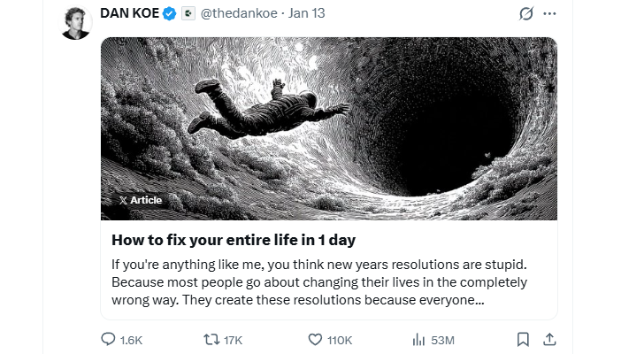
Task: Toggle the bookmark icon
Action: (x=524, y=339)
